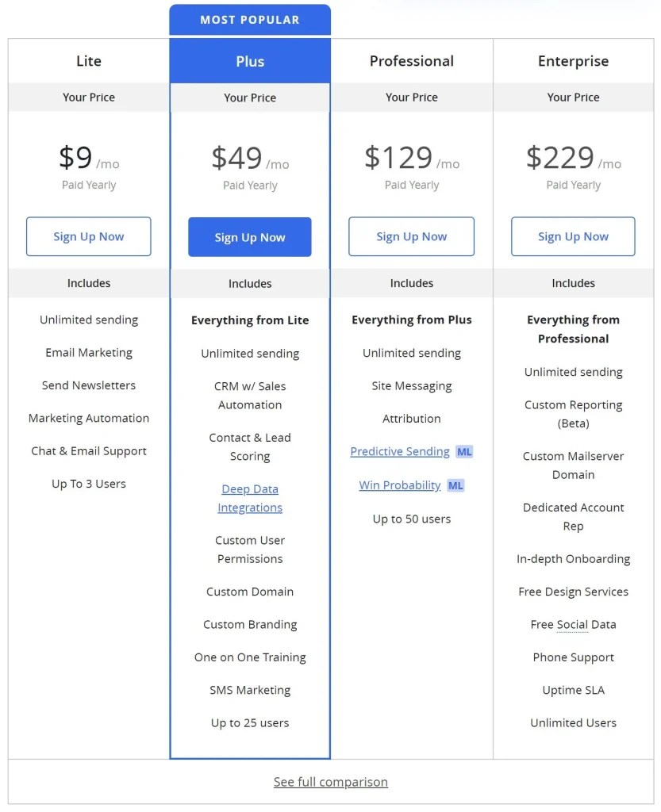The height and width of the screenshot is (812, 661).
Task: Click the Most Popular banner
Action: [250, 20]
